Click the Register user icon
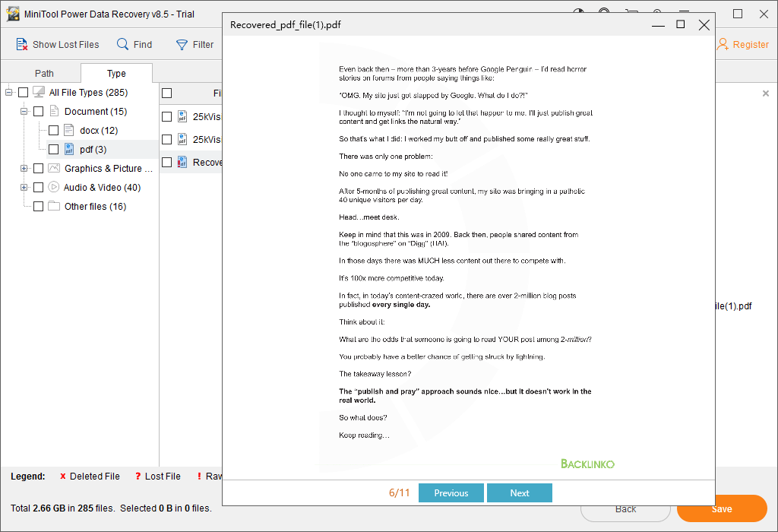Screen dimensions: 778x532 pos(723,45)
